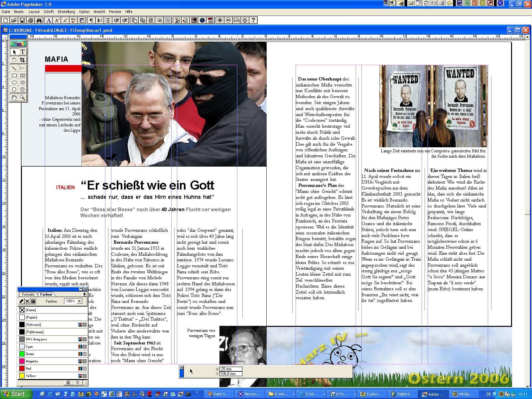Image resolution: width=532 pixels, height=399 pixels.
Task: Select the diagonal Line tool
Action: coord(14,68)
